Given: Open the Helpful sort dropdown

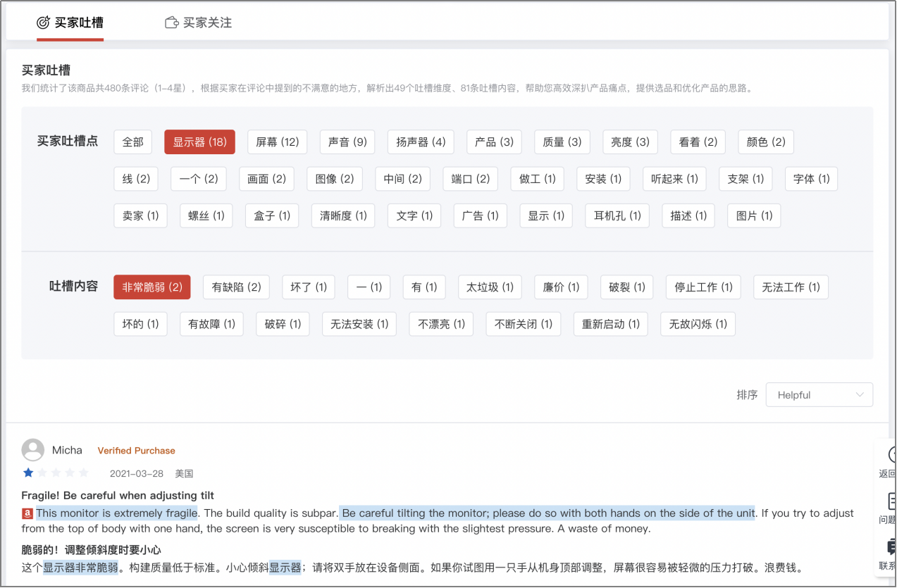Looking at the screenshot, I should (819, 394).
